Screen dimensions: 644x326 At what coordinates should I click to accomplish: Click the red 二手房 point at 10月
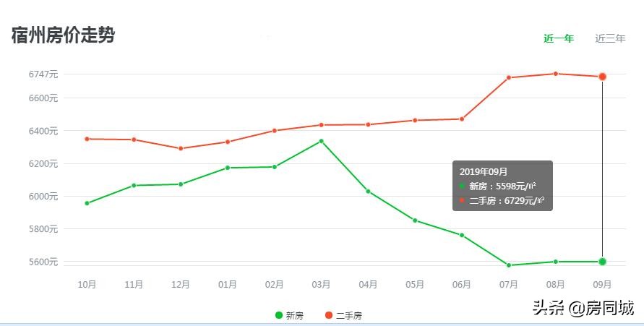87,139
